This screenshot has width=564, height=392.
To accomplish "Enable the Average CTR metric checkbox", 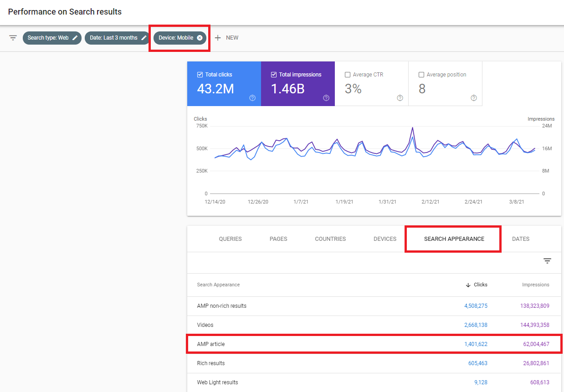I will click(x=348, y=74).
